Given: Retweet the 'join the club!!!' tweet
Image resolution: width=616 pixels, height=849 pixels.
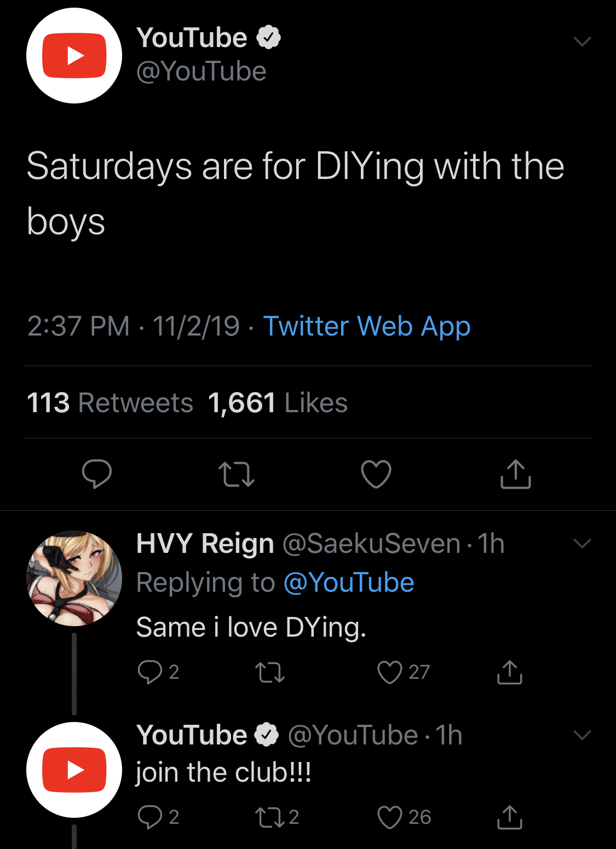Looking at the screenshot, I should (270, 817).
